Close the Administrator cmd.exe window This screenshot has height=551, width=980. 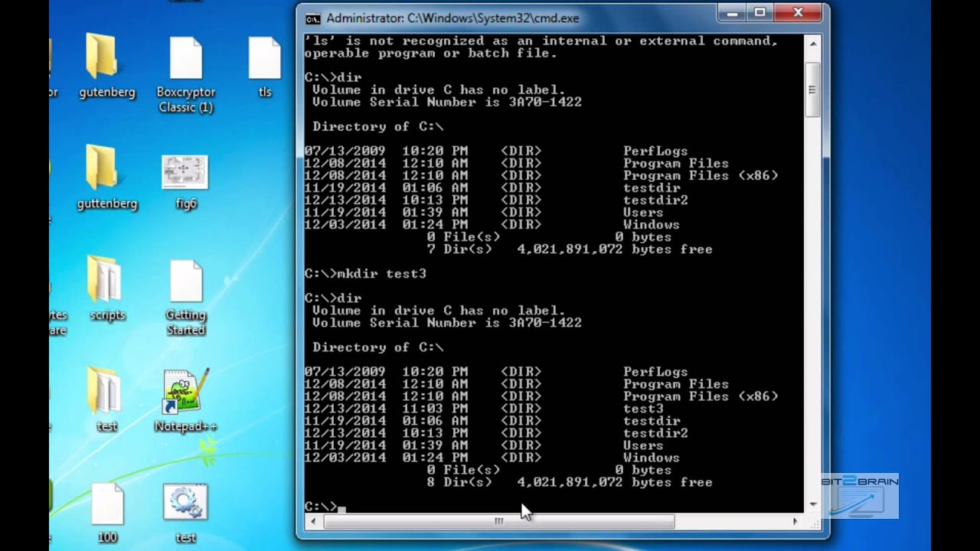pos(799,12)
